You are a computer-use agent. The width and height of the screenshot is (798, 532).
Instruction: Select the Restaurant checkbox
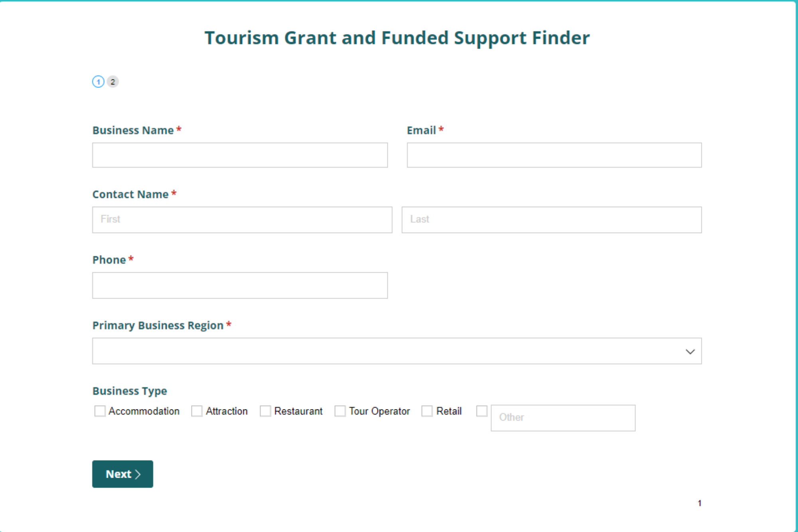pyautogui.click(x=265, y=411)
